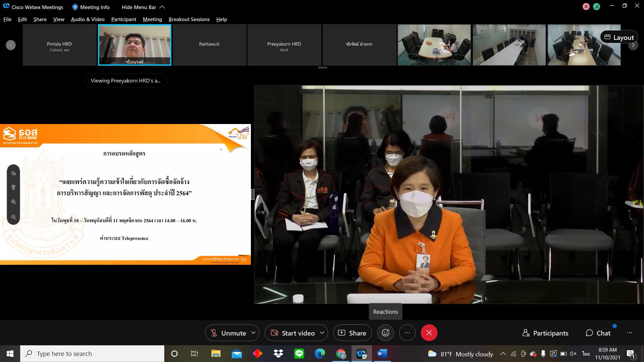Start video camera
644x362 pixels.
tap(292, 333)
